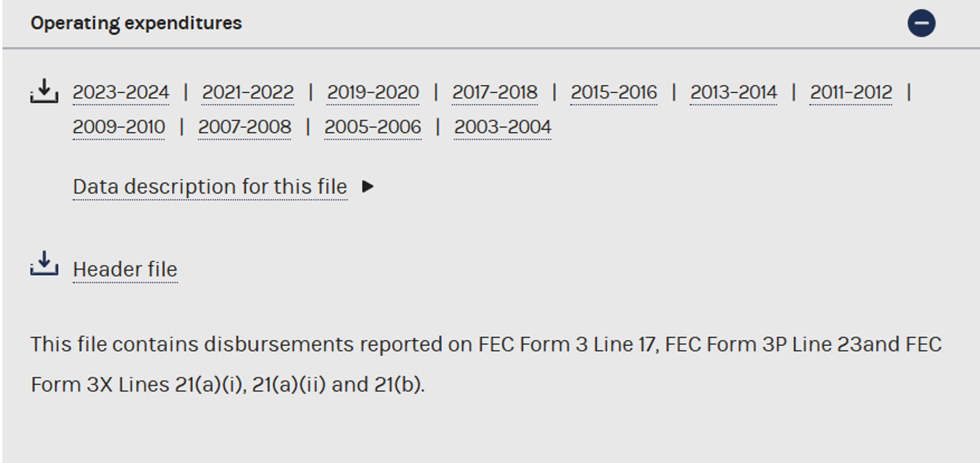The image size is (980, 463).
Task: Expand the file data description section
Action: [209, 186]
